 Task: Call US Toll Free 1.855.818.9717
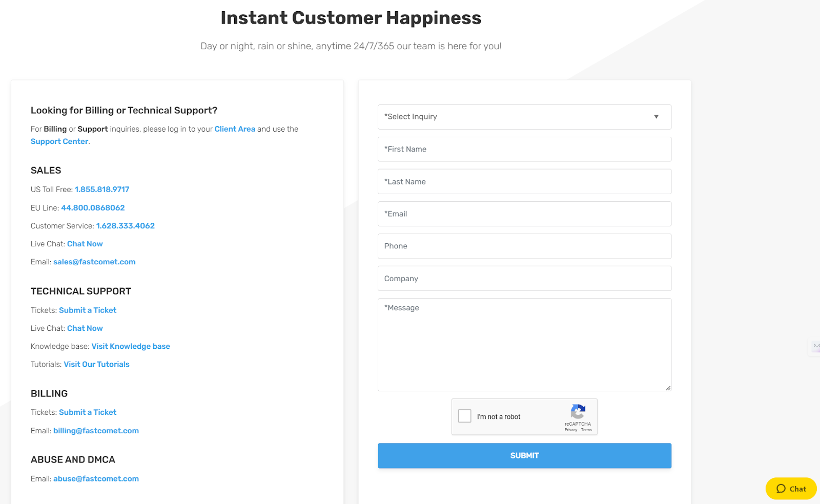point(102,190)
